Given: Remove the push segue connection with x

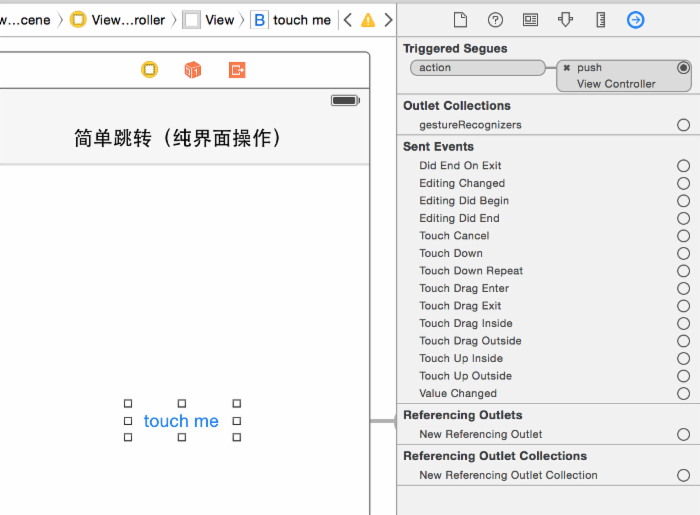Looking at the screenshot, I should tap(566, 68).
